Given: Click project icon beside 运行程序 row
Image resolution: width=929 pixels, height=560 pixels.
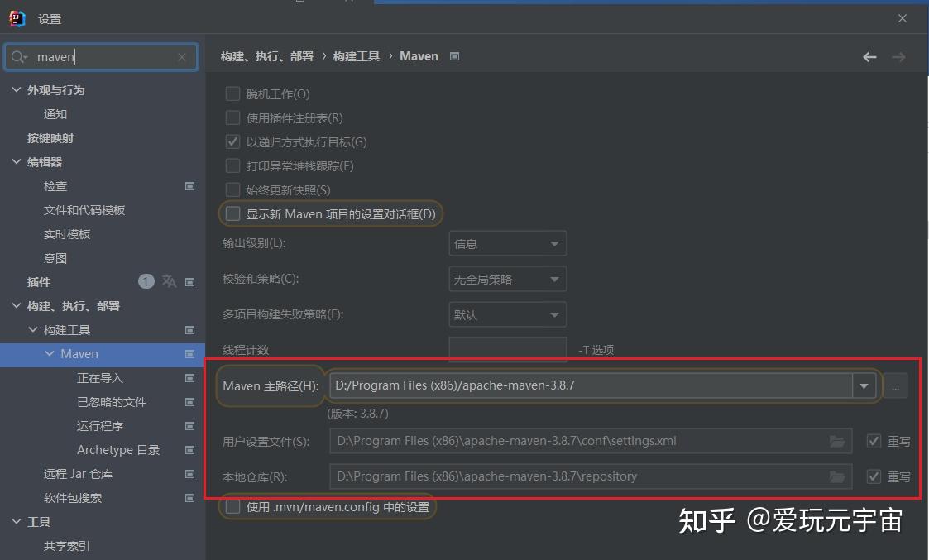Looking at the screenshot, I should coord(189,426).
